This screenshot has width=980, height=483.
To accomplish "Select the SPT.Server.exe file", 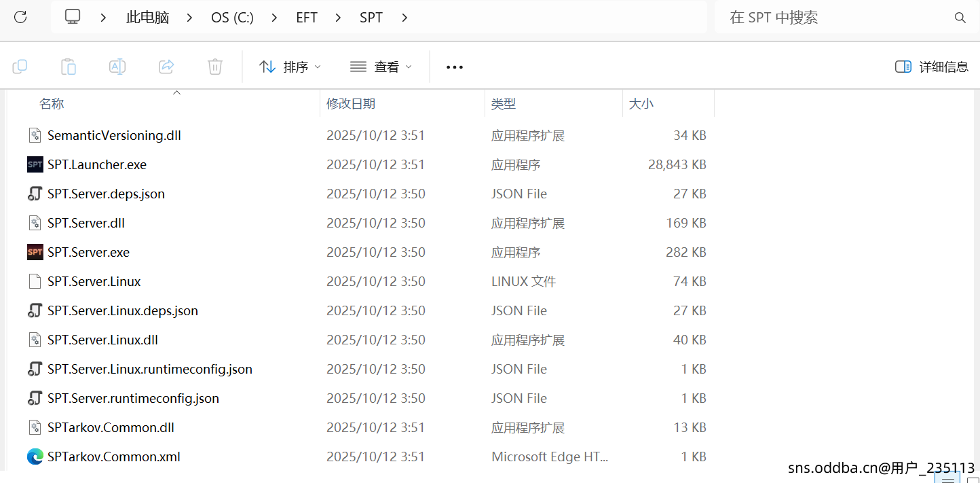I will point(88,253).
